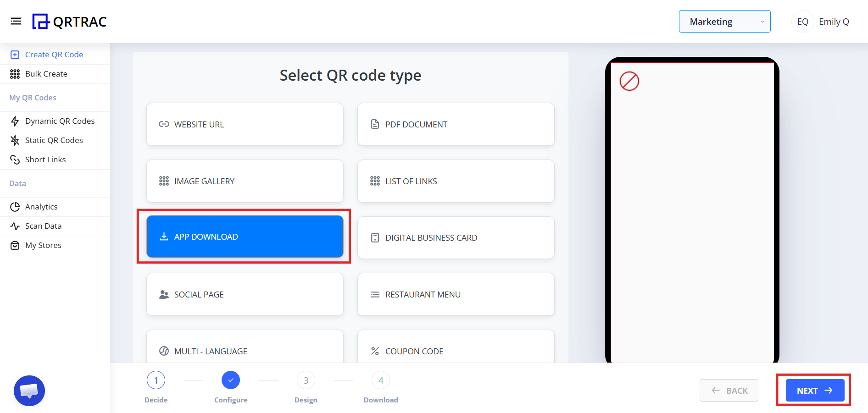This screenshot has height=413, width=868.
Task: Open the Marketing workspace dropdown
Action: [724, 21]
